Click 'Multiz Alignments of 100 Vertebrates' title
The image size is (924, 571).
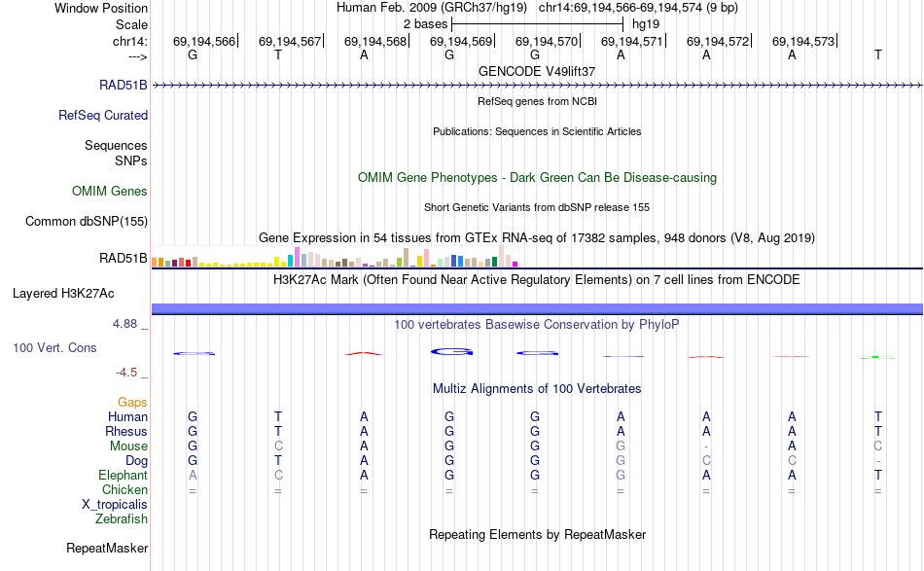[x=537, y=389]
